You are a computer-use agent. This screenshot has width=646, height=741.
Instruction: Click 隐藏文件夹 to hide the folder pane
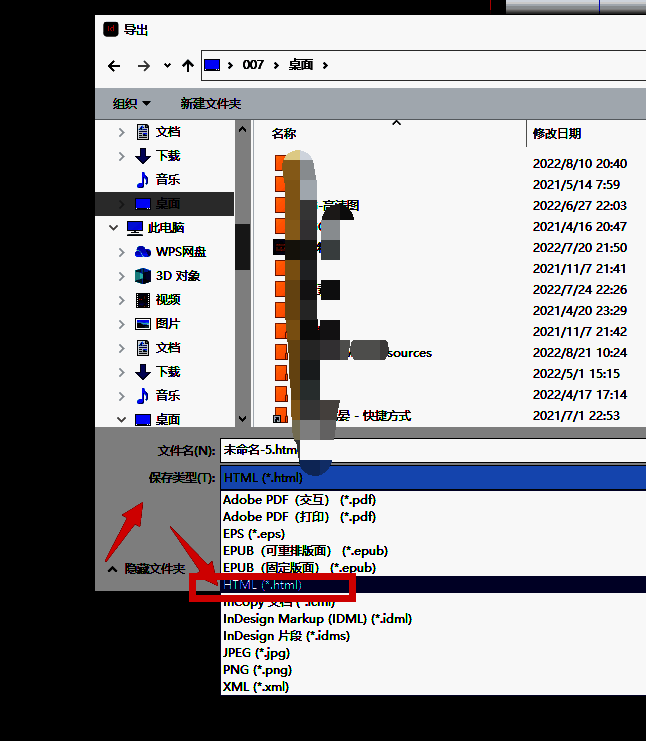[x=146, y=569]
